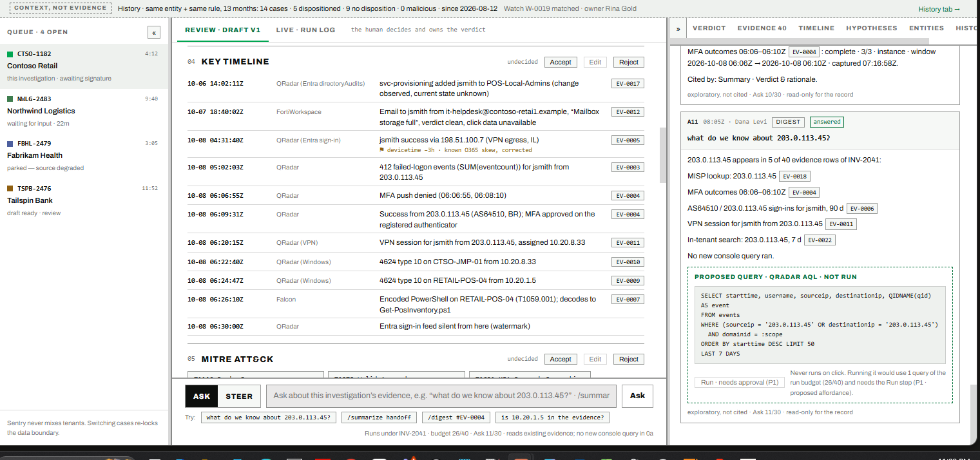Image resolution: width=980 pixels, height=460 pixels.
Task: Click Run · needs approval (P1) button
Action: coord(740,383)
